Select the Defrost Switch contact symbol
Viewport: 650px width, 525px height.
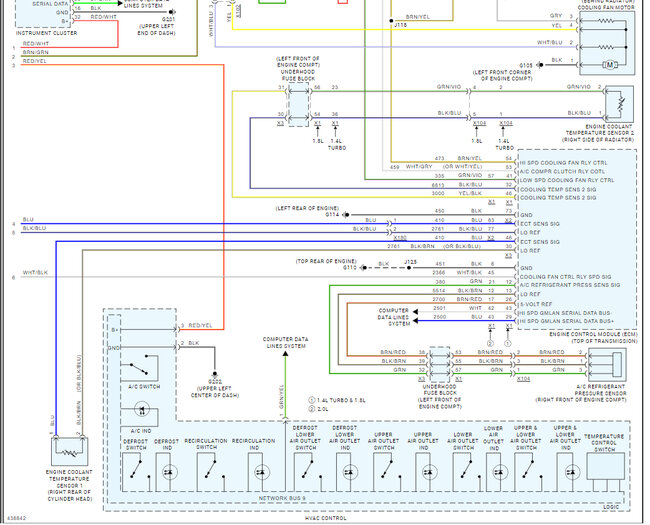click(x=136, y=471)
